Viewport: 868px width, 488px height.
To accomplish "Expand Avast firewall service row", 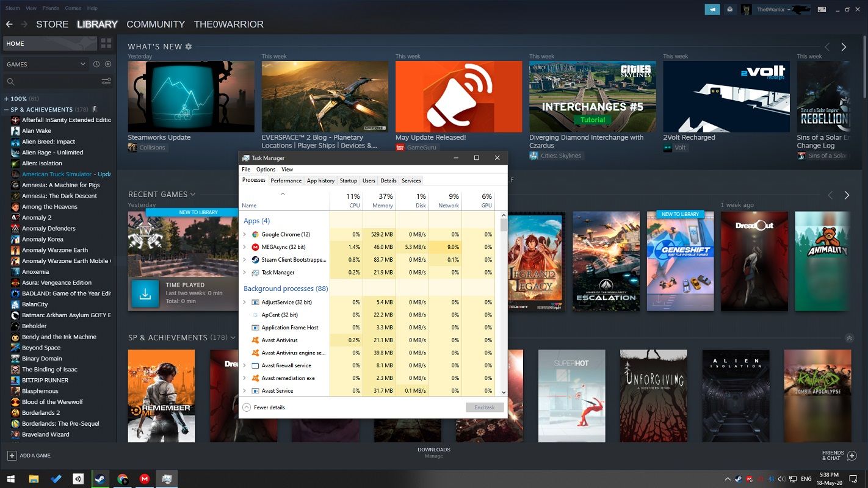I will coord(245,365).
